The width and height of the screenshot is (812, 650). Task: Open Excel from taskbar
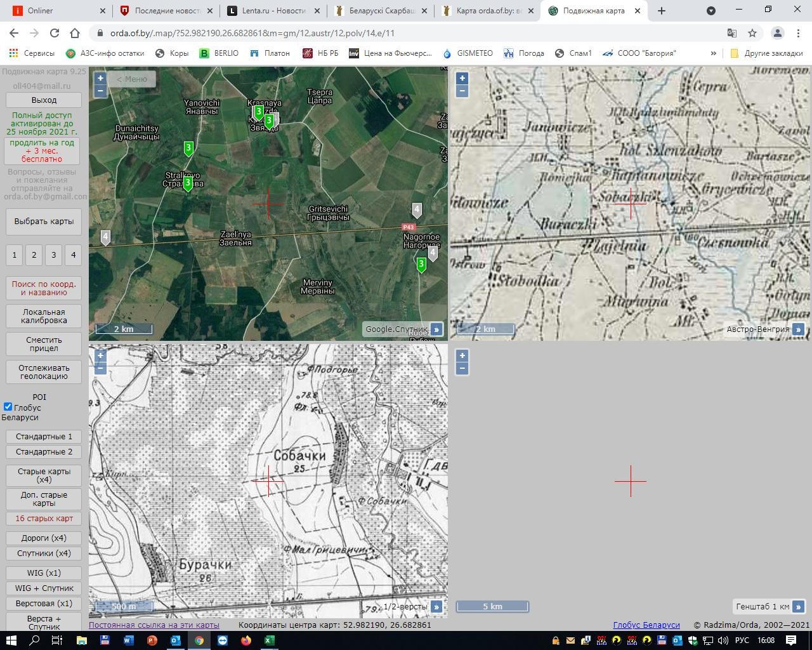tap(269, 640)
